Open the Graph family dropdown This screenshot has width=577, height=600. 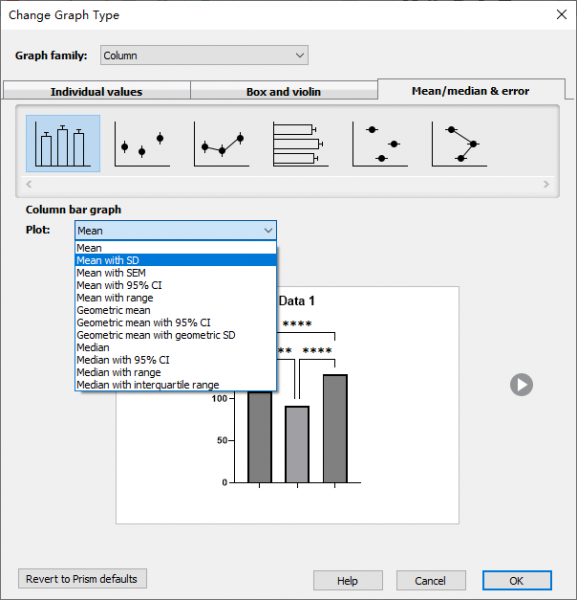click(204, 55)
